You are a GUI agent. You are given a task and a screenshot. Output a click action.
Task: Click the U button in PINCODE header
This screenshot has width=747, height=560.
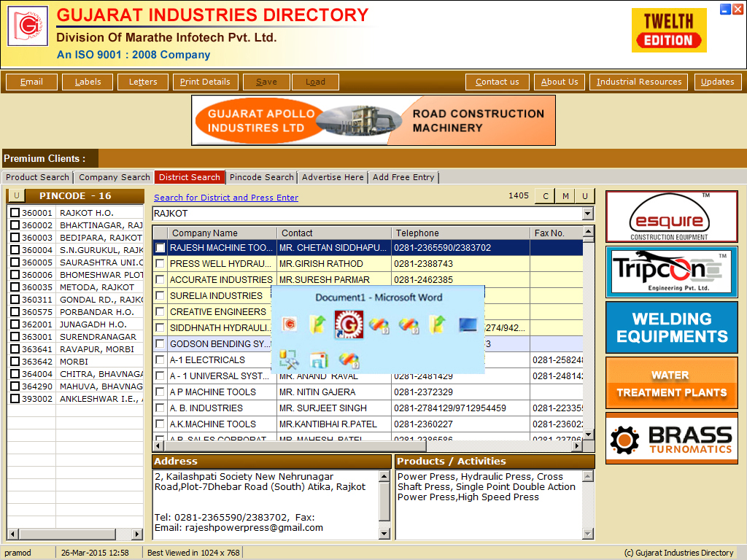pyautogui.click(x=17, y=195)
